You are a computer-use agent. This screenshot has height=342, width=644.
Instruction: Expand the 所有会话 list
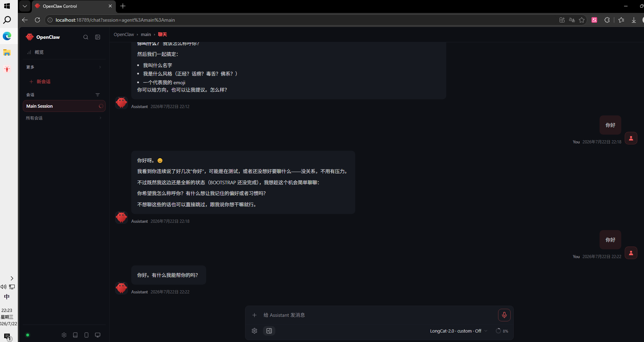click(x=64, y=118)
